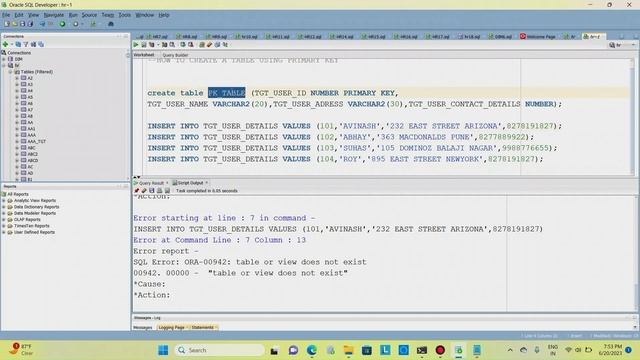Click the save icon in Script Output toolbar
The height and width of the screenshot is (360, 640).
[x=151, y=191]
